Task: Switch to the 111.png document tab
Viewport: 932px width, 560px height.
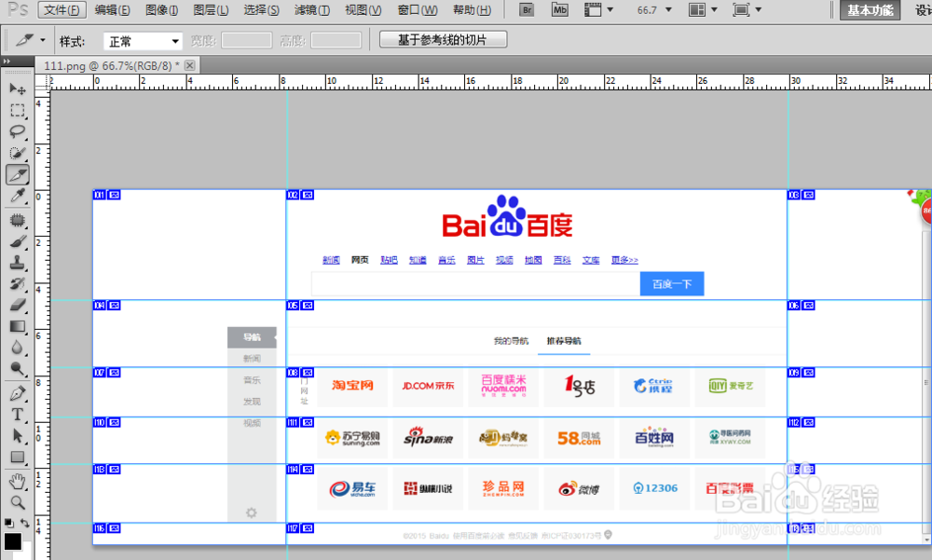Action: [111, 65]
